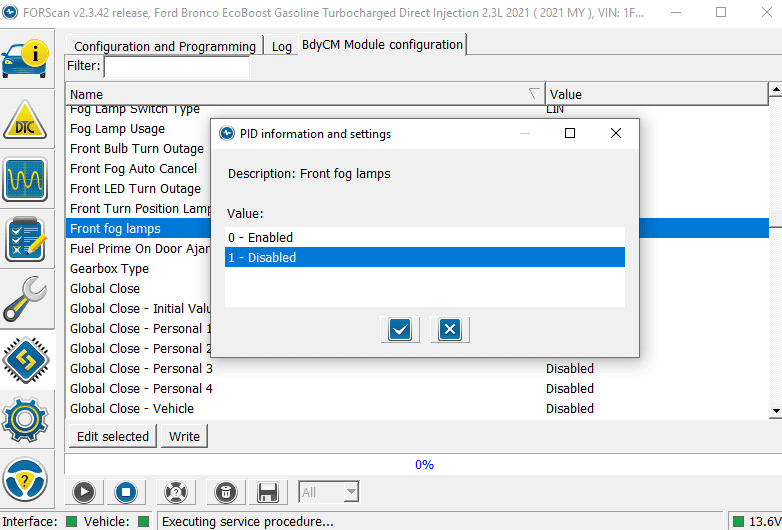Screen dimensions: 782x530
Task: Click the Value column header
Action: tap(656, 94)
